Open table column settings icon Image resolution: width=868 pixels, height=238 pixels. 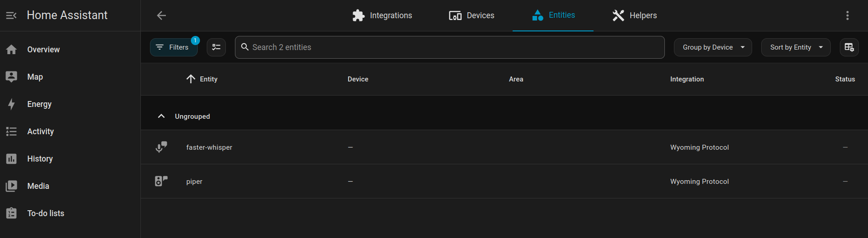[x=849, y=47]
